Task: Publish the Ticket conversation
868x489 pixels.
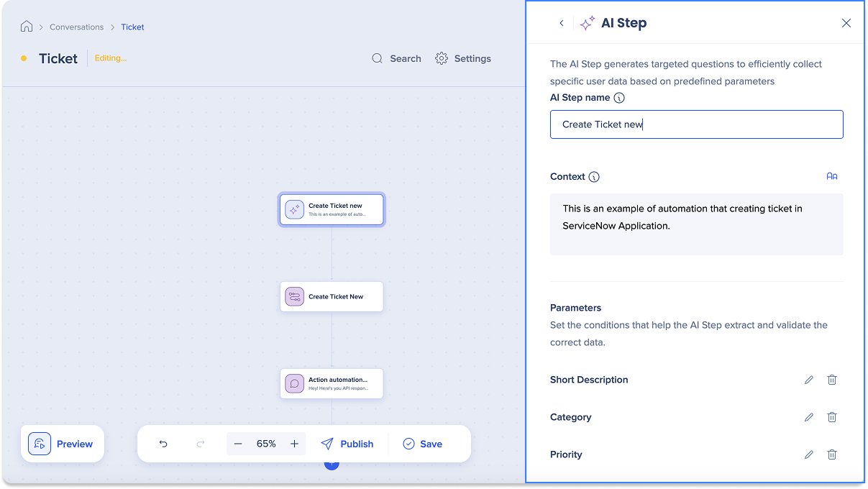Action: tap(347, 444)
